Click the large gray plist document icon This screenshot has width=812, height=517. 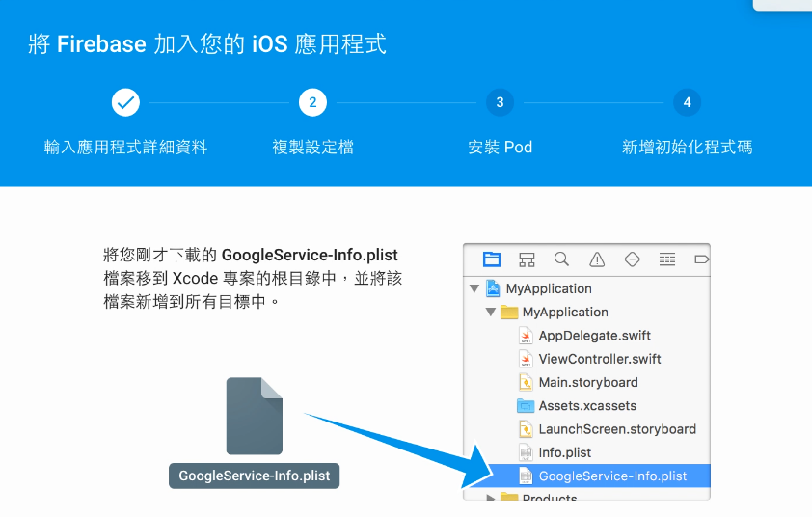pos(255,416)
